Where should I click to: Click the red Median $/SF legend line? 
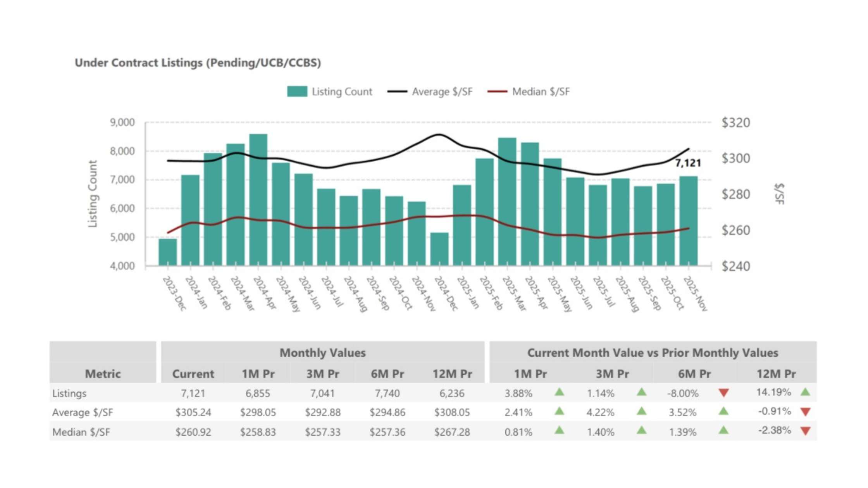coord(497,92)
